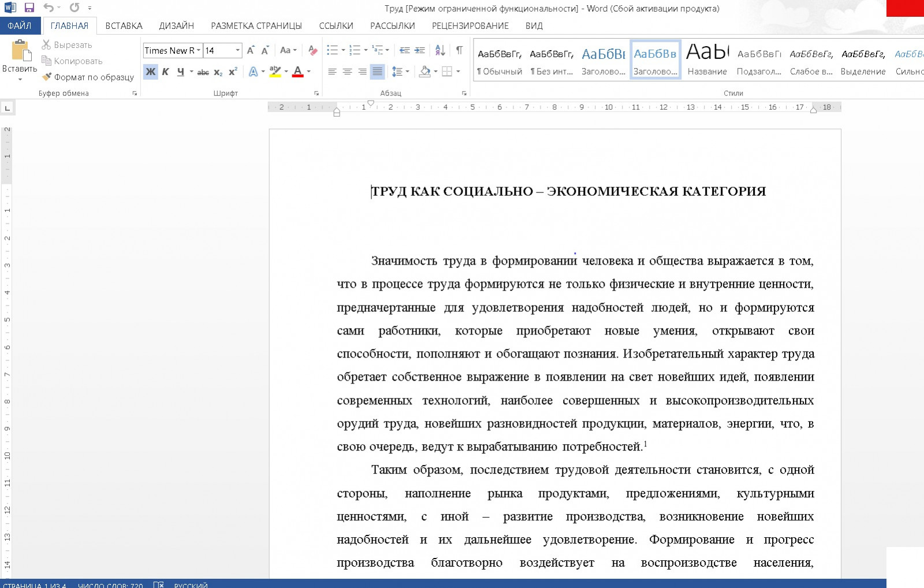924x588 pixels.
Task: Increase paragraph indent
Action: (x=420, y=50)
